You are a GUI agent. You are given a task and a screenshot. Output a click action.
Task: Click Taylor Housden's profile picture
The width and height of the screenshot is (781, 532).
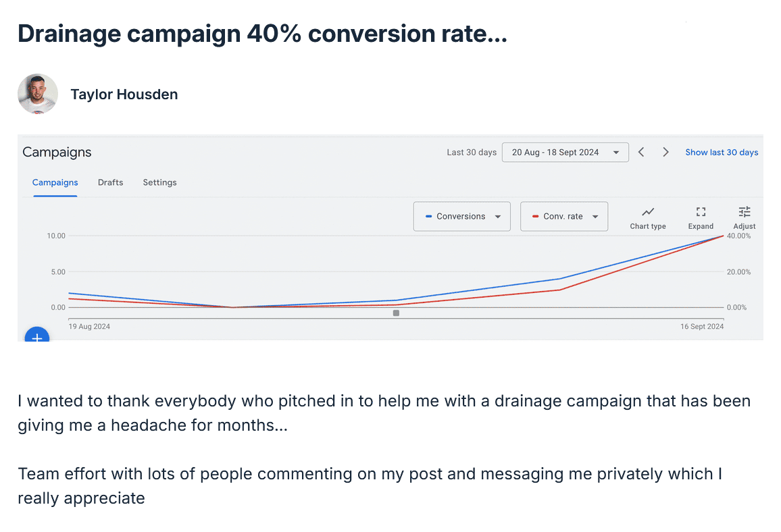pos(37,94)
